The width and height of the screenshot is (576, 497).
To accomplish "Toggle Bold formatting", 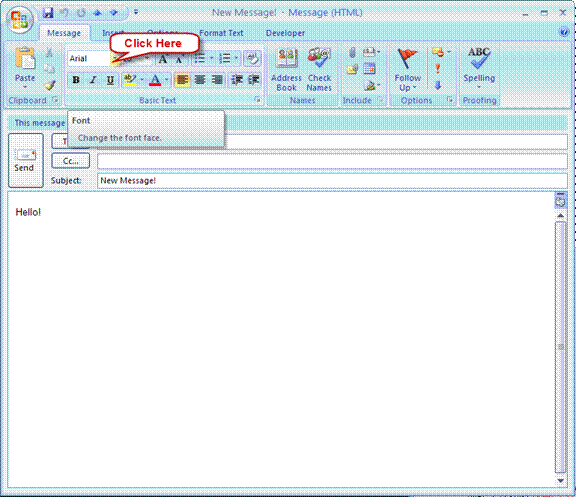I will click(x=76, y=80).
